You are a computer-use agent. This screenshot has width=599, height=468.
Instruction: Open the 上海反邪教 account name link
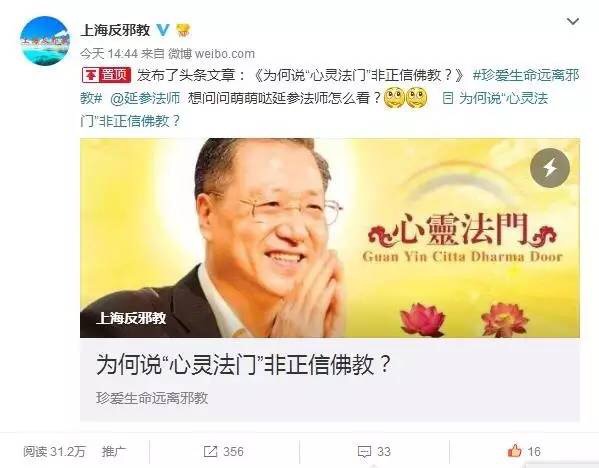tap(115, 30)
